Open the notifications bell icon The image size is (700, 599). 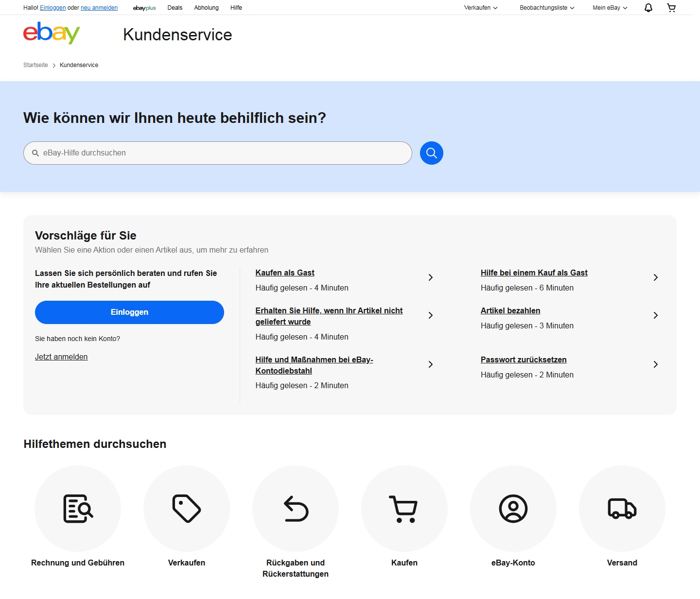[x=648, y=8]
